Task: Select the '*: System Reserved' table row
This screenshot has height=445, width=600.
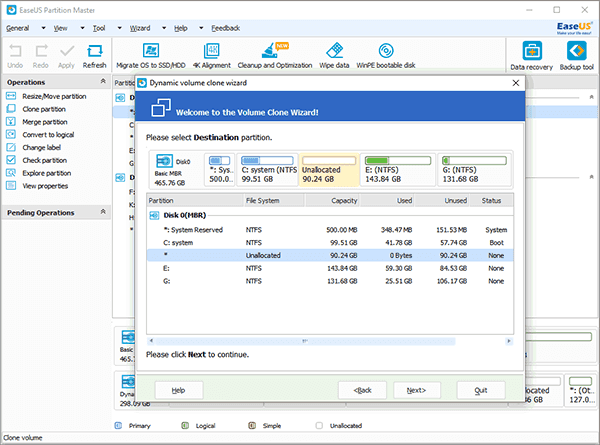Action: click(x=330, y=230)
